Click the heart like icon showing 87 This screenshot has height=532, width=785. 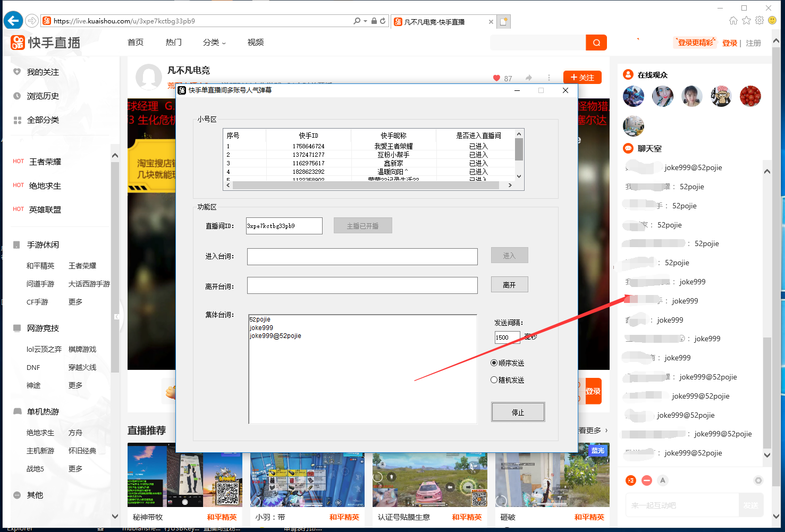tap(496, 78)
